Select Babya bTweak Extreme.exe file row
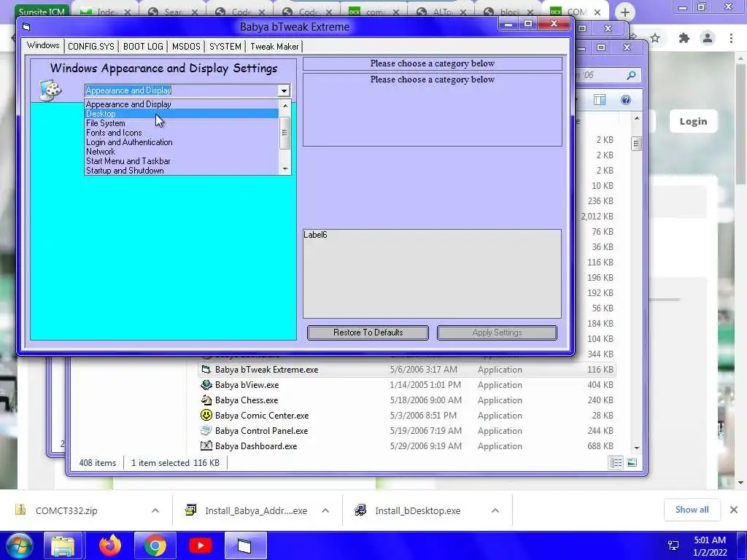747x560 pixels. [x=406, y=370]
